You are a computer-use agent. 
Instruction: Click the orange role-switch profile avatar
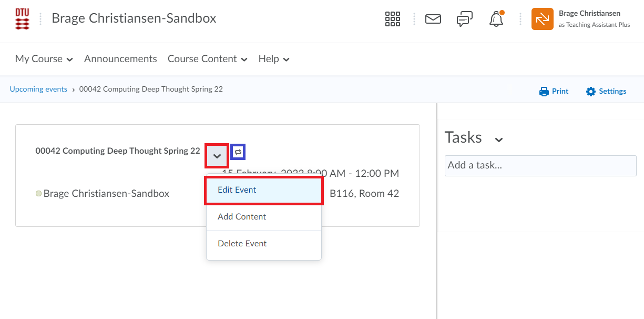coord(542,19)
